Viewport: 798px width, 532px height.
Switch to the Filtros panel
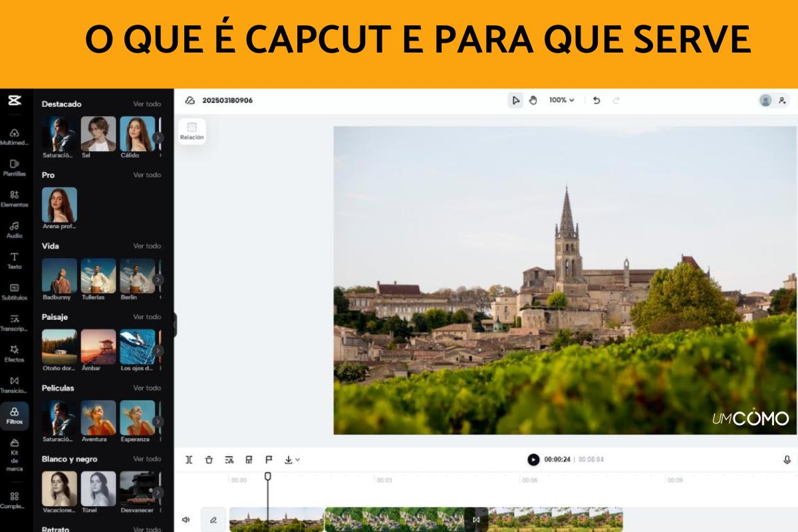point(15,416)
